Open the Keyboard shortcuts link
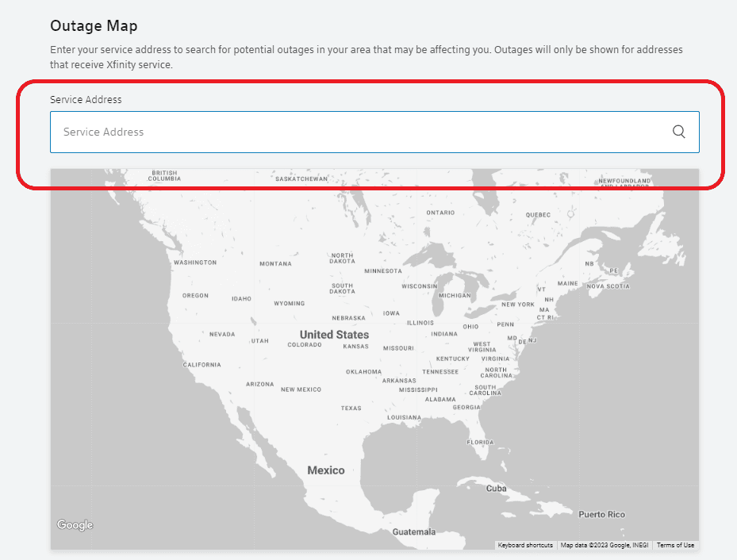 tap(525, 545)
